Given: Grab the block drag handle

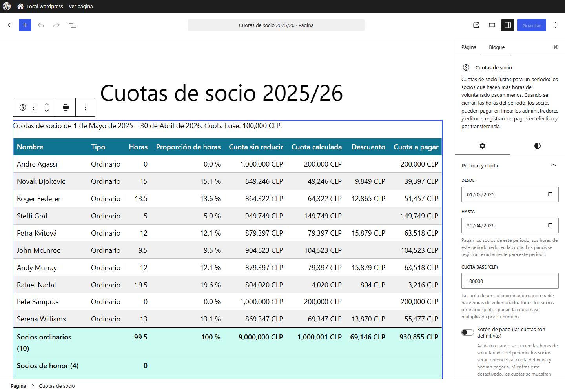Looking at the screenshot, I should pos(35,107).
